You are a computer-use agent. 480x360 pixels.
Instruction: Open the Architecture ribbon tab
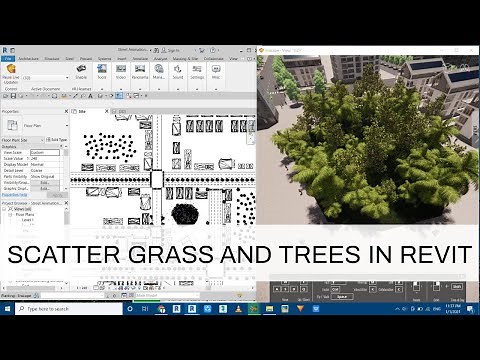pos(28,59)
